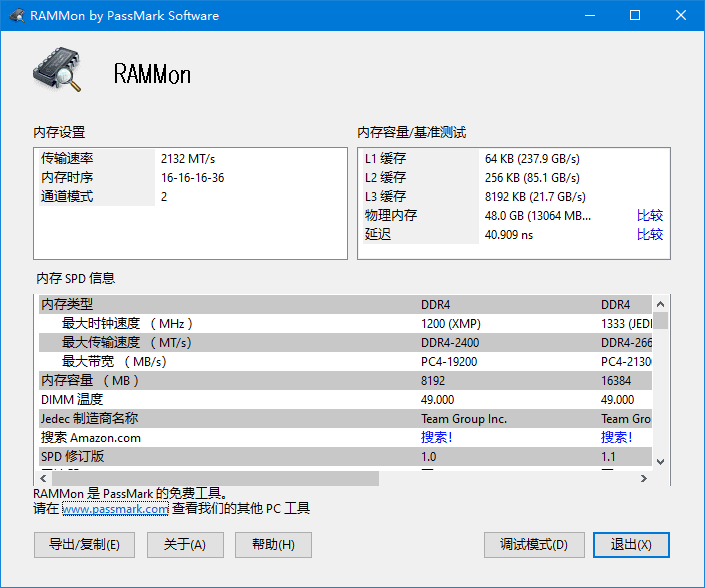The image size is (705, 588).
Task: Click horizontal scrollbar left arrow
Action: (x=43, y=478)
